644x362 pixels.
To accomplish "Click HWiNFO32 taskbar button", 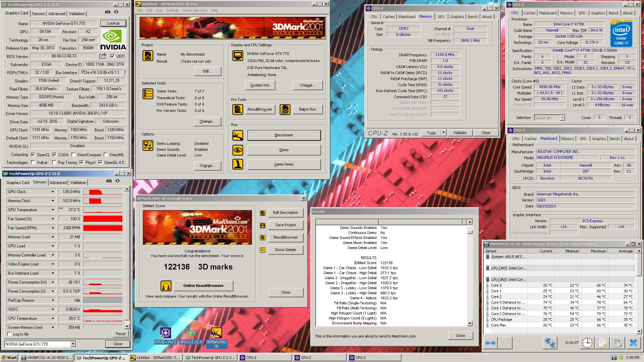I will click(x=46, y=358).
